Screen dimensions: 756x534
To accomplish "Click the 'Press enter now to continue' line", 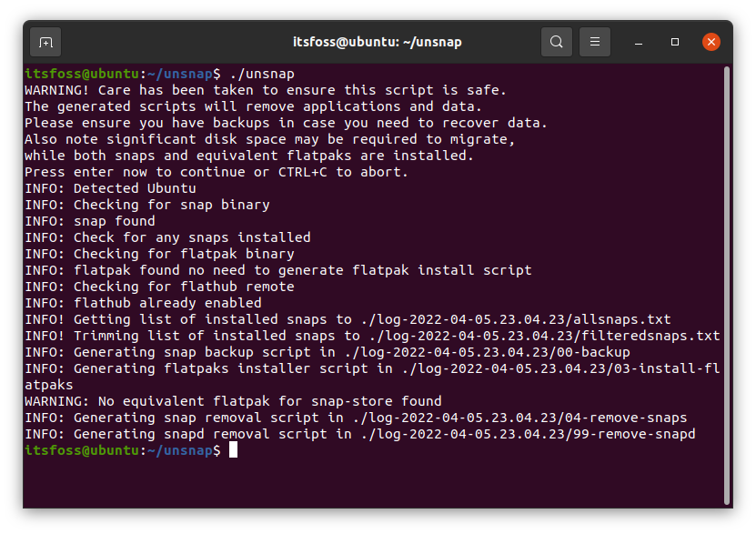I will (217, 172).
